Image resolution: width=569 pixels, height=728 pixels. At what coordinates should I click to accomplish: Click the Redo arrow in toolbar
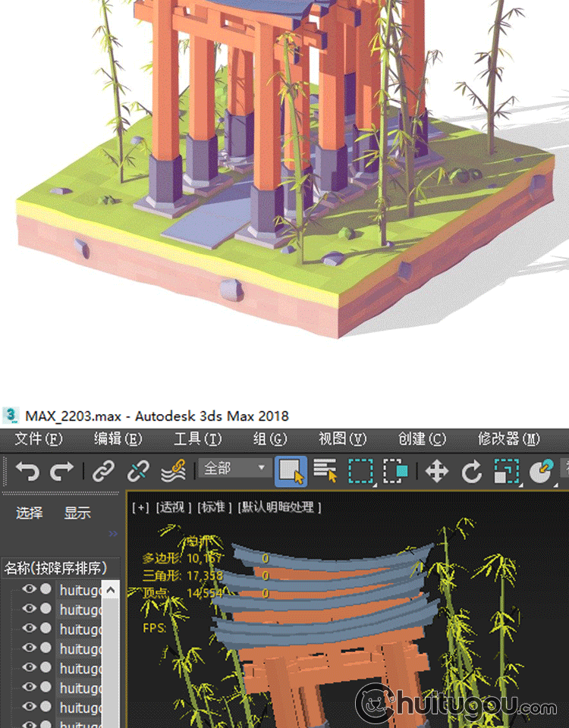point(61,472)
